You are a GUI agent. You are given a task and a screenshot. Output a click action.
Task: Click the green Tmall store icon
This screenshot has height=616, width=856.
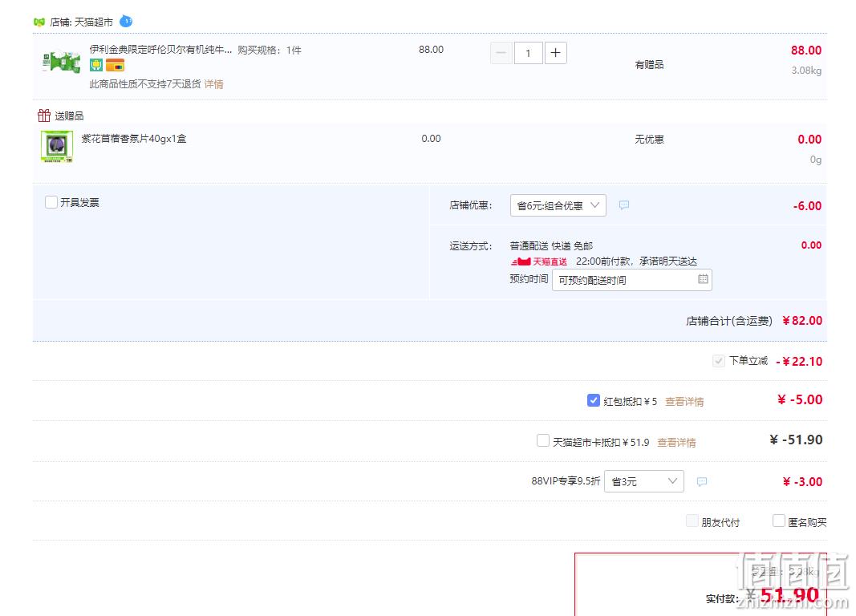coord(39,22)
